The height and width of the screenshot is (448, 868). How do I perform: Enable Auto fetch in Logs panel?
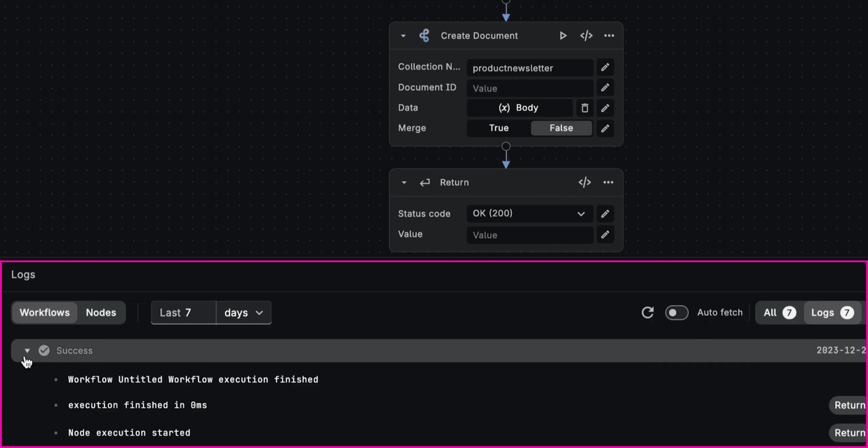coord(677,312)
